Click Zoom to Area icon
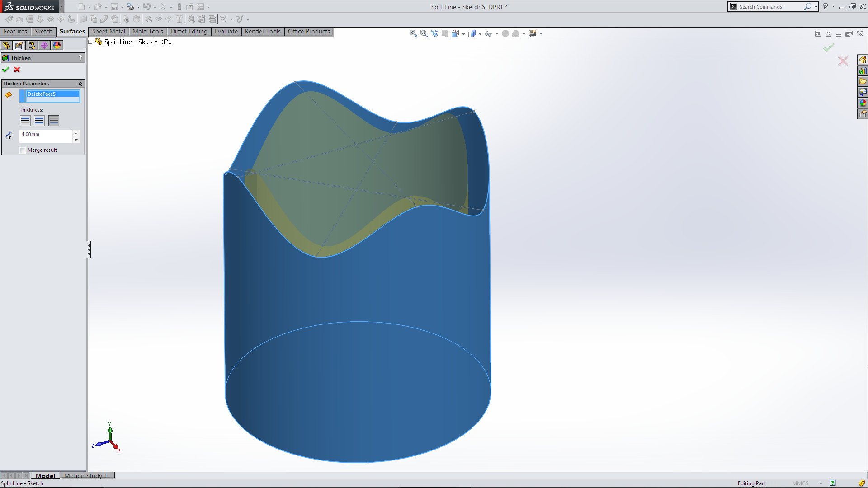Viewport: 868px width, 488px height. (x=424, y=33)
